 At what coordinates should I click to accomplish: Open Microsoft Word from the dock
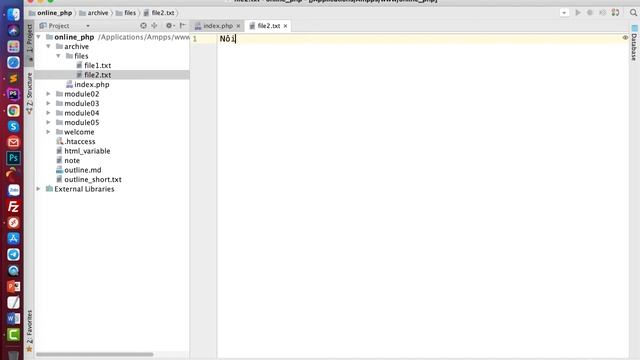coord(13,318)
